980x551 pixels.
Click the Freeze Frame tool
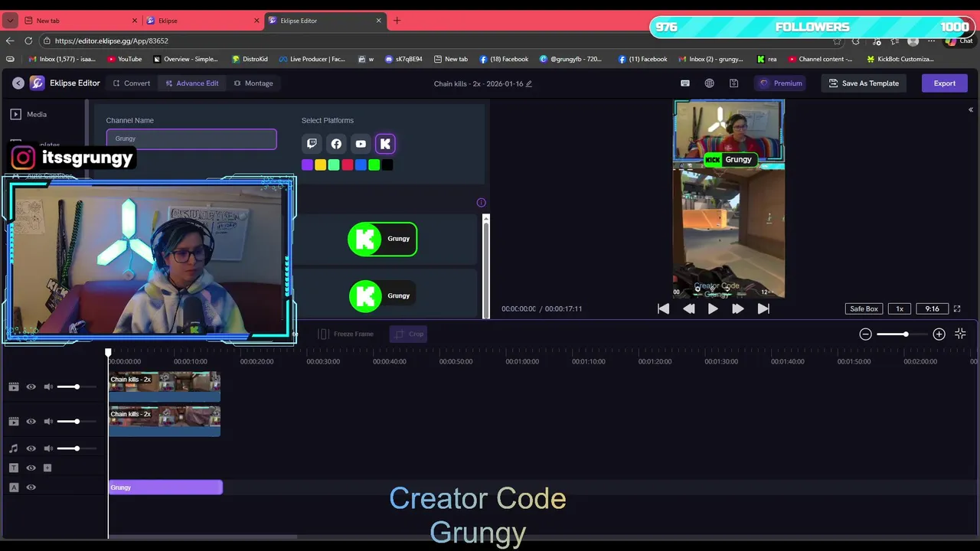coord(346,334)
